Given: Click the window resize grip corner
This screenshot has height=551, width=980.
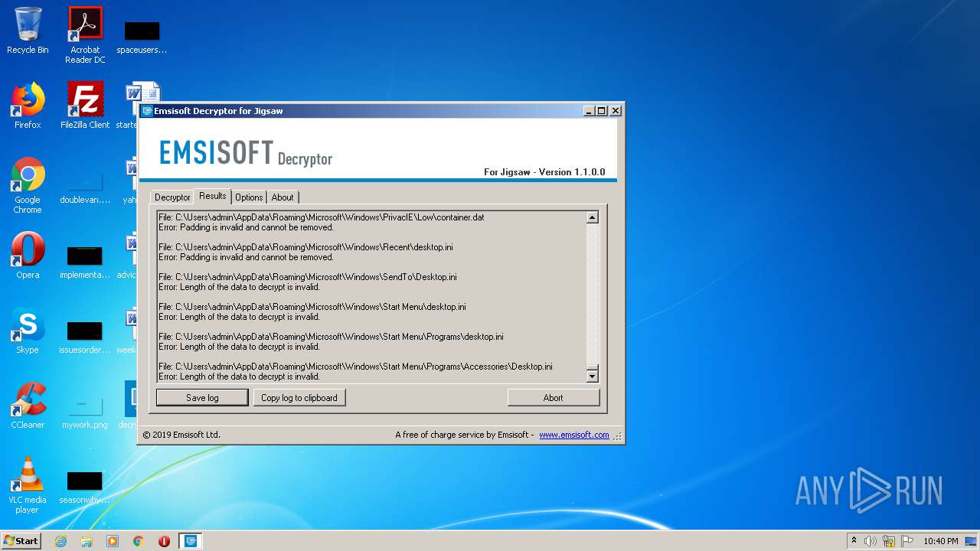Looking at the screenshot, I should pos(618,437).
